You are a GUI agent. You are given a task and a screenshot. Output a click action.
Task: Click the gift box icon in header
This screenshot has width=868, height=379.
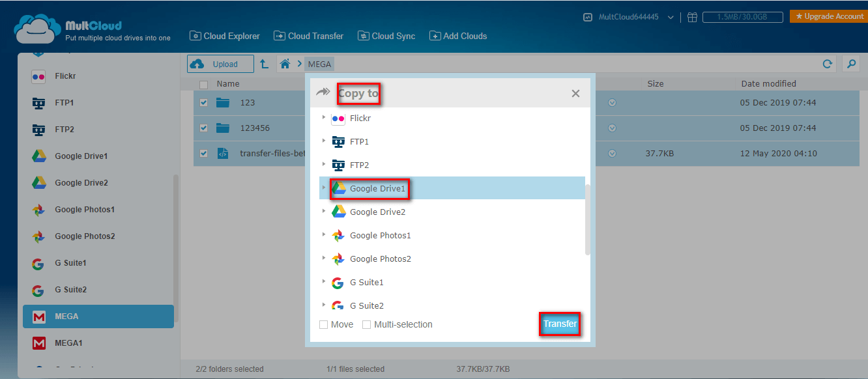[692, 18]
